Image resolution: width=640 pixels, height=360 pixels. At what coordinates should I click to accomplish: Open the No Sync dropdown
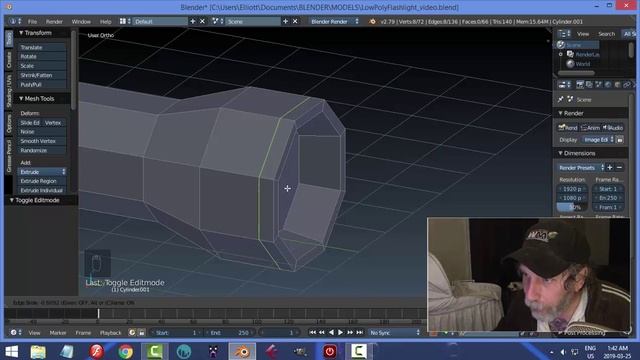[x=395, y=333]
